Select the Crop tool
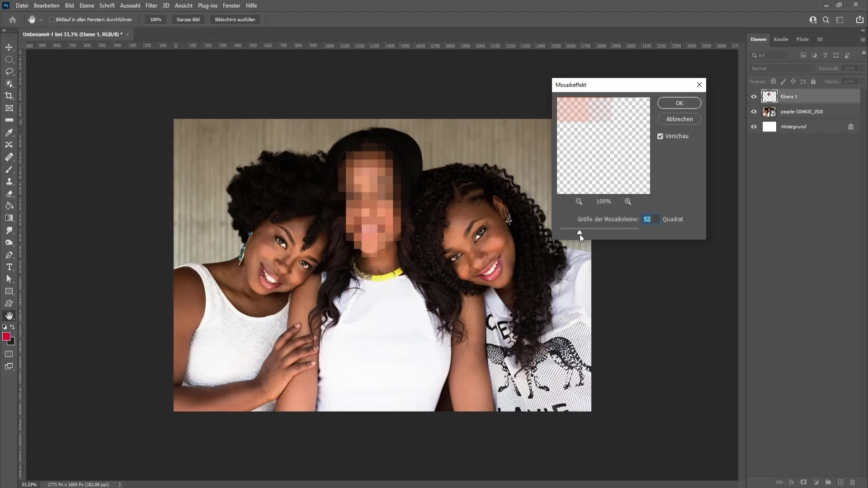Screen dimensions: 868x488 (9, 95)
